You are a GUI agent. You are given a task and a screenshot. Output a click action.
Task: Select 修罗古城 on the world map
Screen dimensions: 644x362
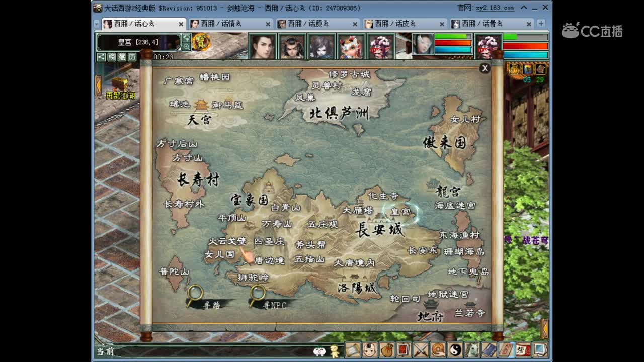349,74
